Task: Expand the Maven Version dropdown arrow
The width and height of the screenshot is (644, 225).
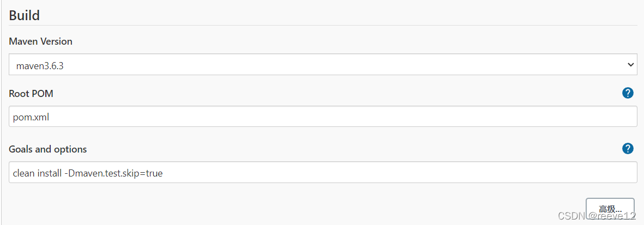Action: 630,65
